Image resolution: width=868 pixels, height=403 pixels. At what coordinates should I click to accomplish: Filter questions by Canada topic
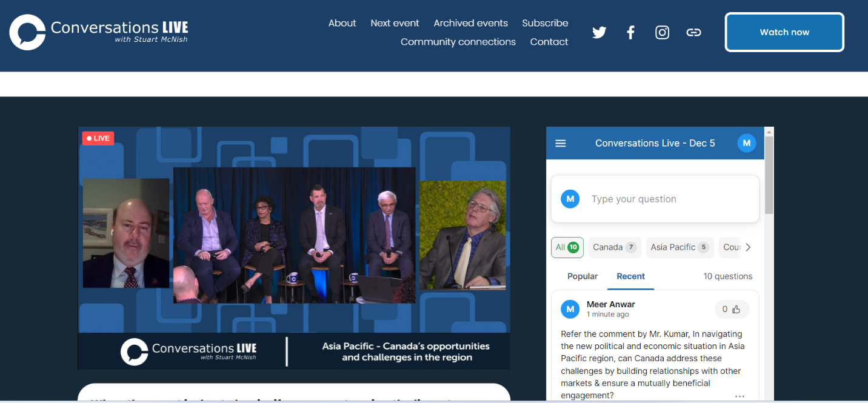[x=613, y=247]
